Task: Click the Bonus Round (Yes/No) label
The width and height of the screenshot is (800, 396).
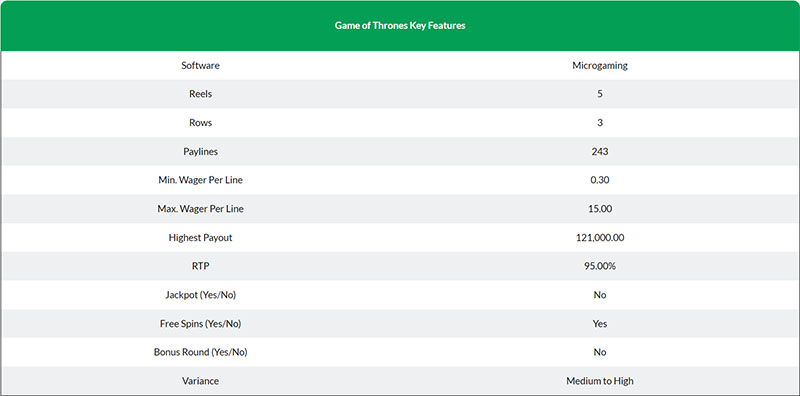Action: [x=201, y=352]
